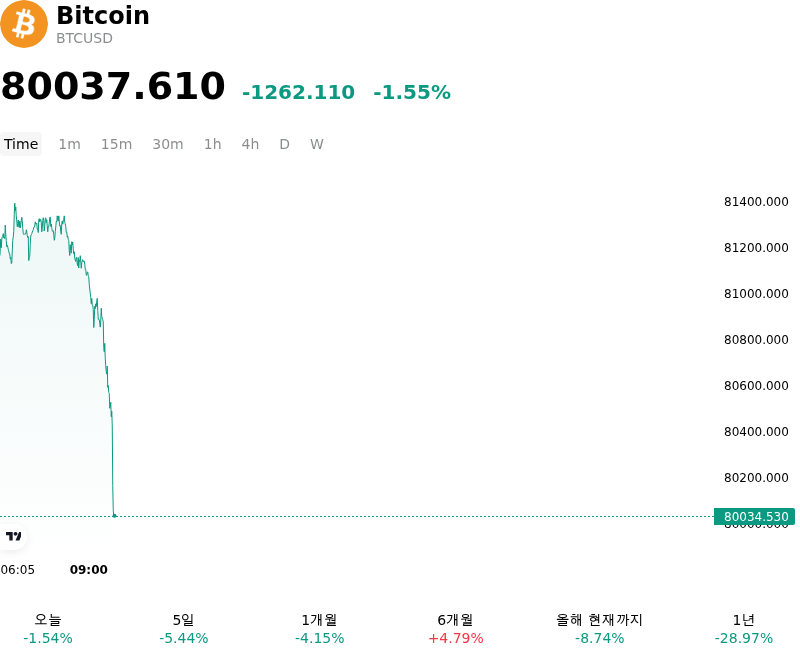The image size is (800, 658).
Task: Select the 6개월 performance range
Action: point(456,628)
